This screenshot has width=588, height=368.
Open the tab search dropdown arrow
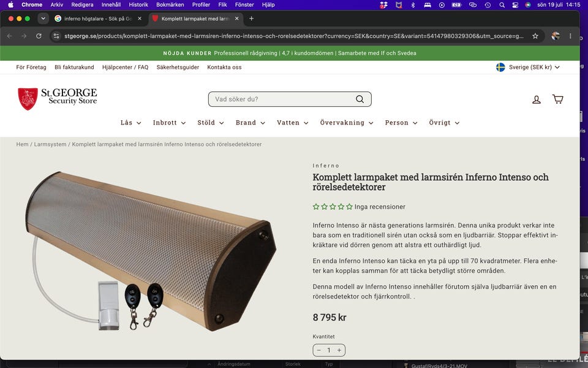pyautogui.click(x=43, y=18)
